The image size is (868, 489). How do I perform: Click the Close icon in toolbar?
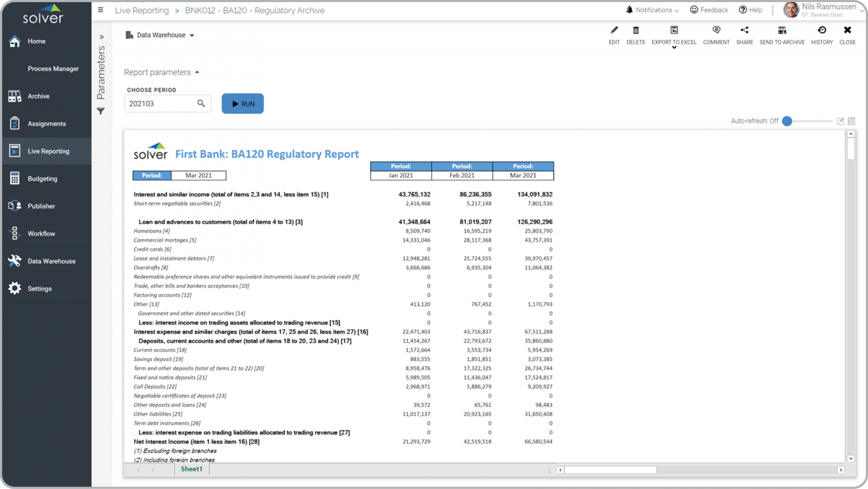coord(847,30)
